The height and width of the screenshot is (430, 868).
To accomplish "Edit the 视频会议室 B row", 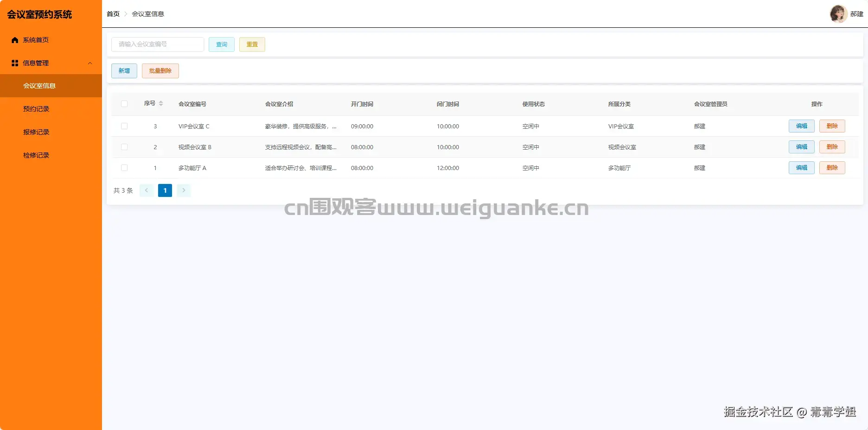I will (x=802, y=147).
